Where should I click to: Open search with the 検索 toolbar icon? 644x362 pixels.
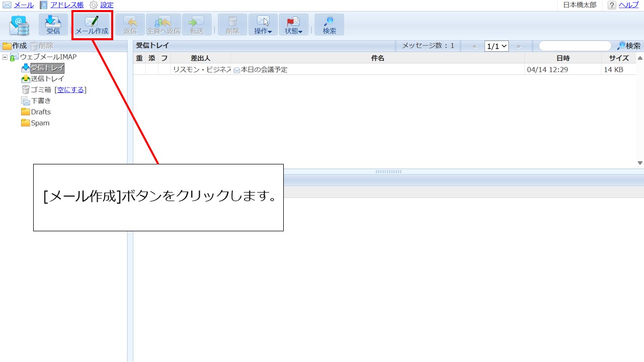tap(329, 24)
